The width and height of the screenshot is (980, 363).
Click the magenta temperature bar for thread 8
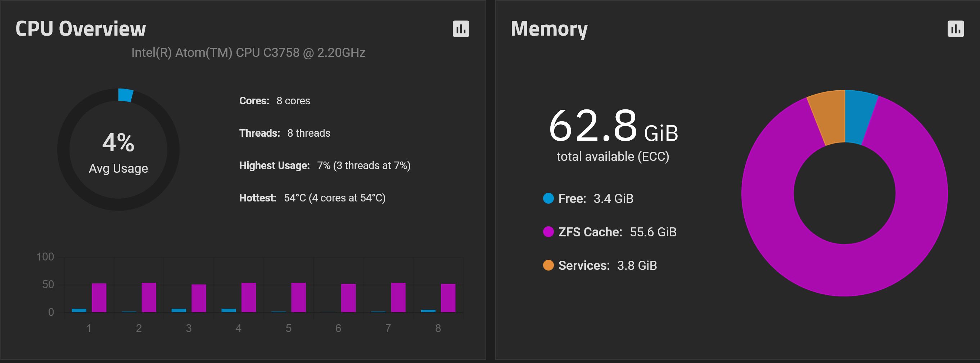tap(448, 298)
